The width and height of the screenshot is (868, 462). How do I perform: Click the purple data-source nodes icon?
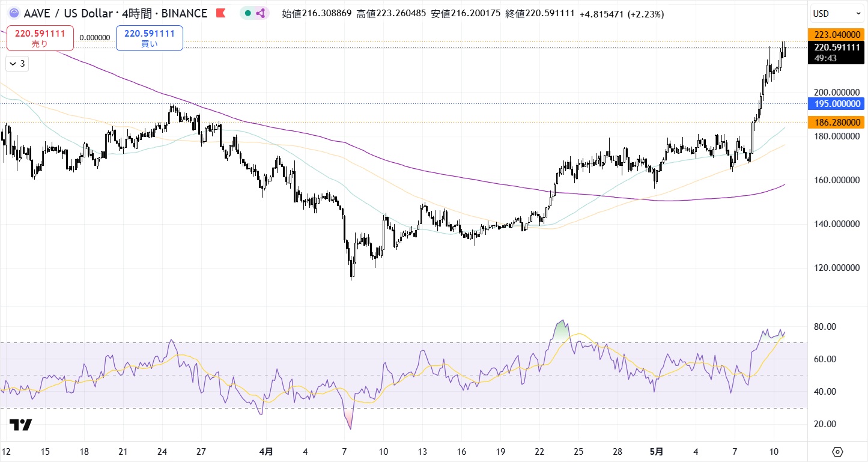click(261, 13)
